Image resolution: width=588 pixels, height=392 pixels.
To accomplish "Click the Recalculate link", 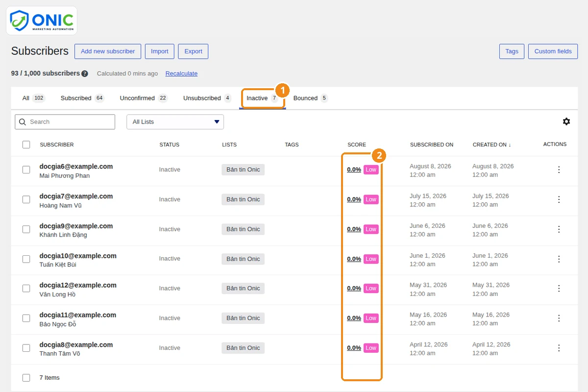I will pyautogui.click(x=181, y=73).
